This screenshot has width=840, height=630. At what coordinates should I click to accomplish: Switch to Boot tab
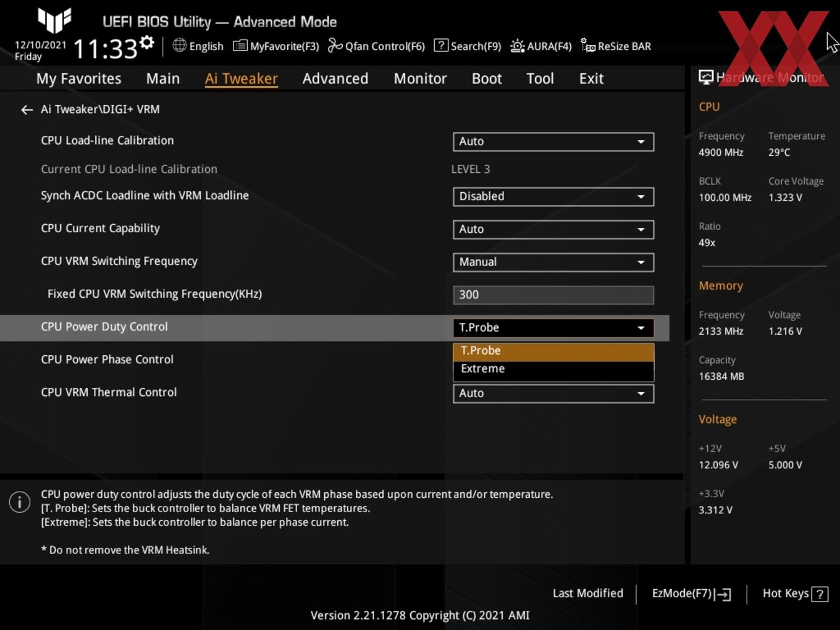pyautogui.click(x=487, y=78)
